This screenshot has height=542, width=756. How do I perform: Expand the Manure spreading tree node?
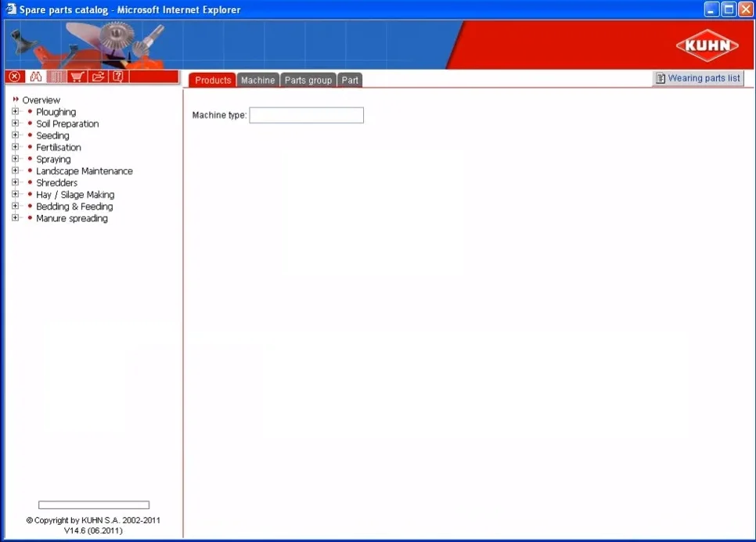[x=16, y=217]
